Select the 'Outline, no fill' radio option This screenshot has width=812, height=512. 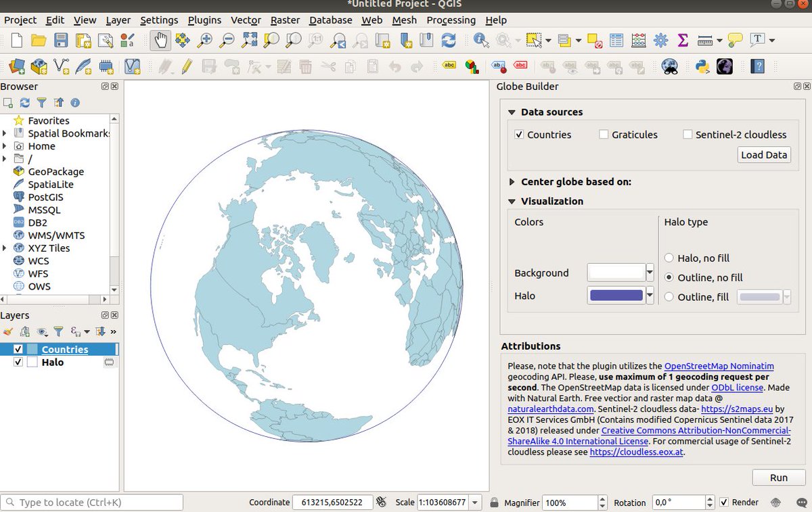[x=669, y=277]
